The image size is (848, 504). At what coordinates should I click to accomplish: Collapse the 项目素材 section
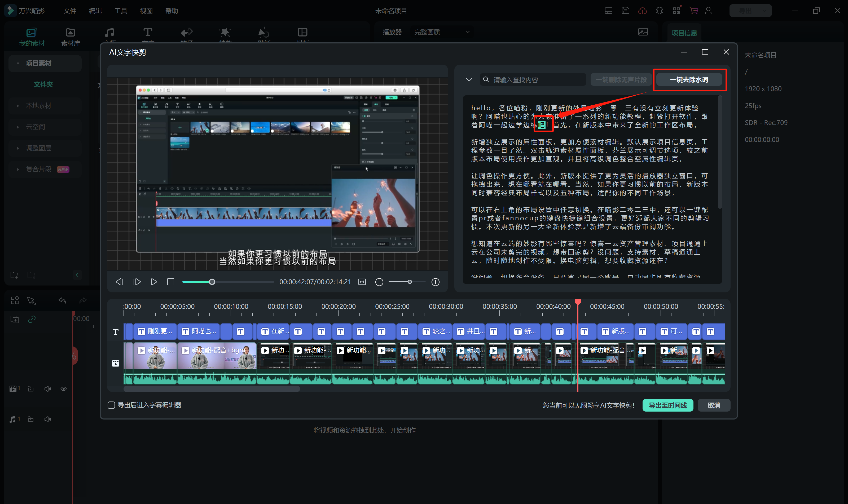pyautogui.click(x=18, y=63)
